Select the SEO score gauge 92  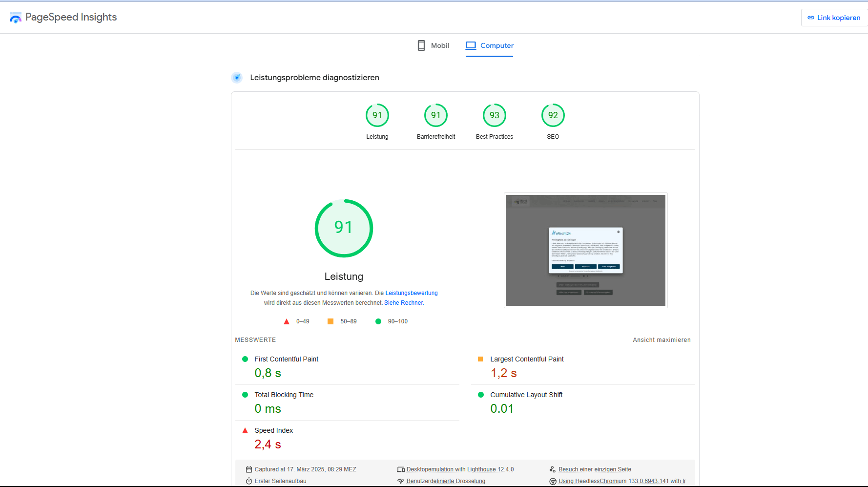(553, 116)
